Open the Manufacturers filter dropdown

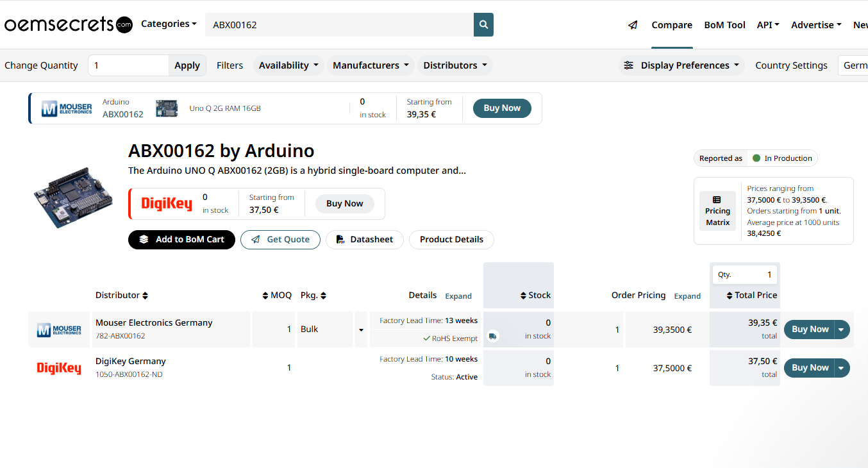click(x=371, y=65)
